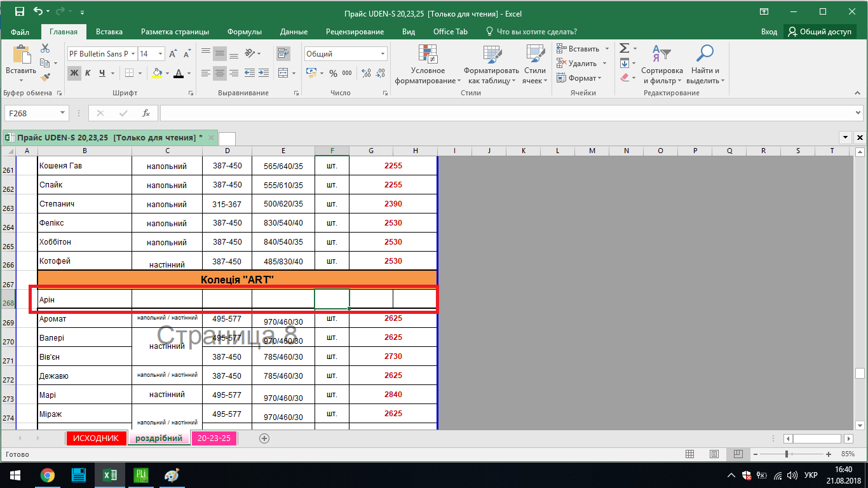Toggle Page Break Preview view
Viewport: 868px width, 488px height.
pos(738,454)
